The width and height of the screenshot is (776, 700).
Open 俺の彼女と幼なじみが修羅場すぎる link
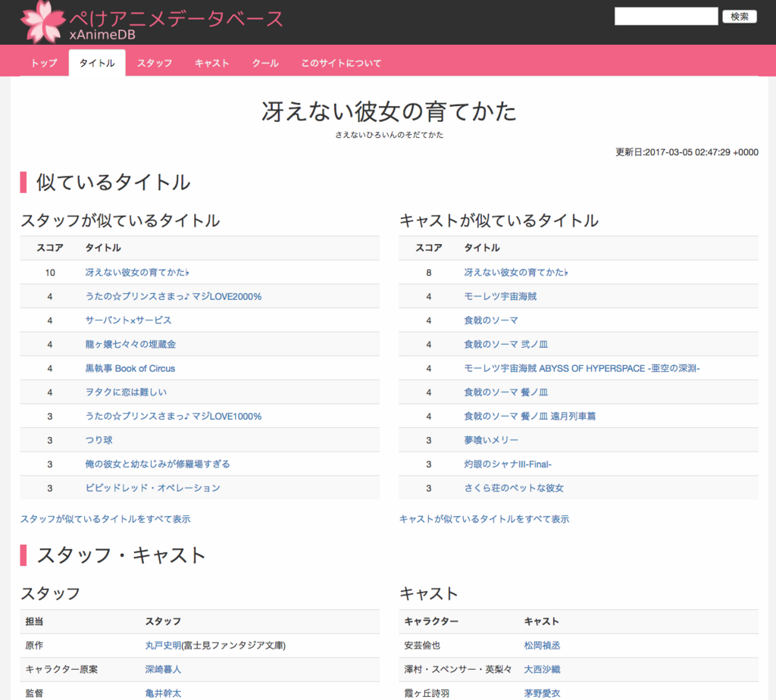[x=158, y=464]
